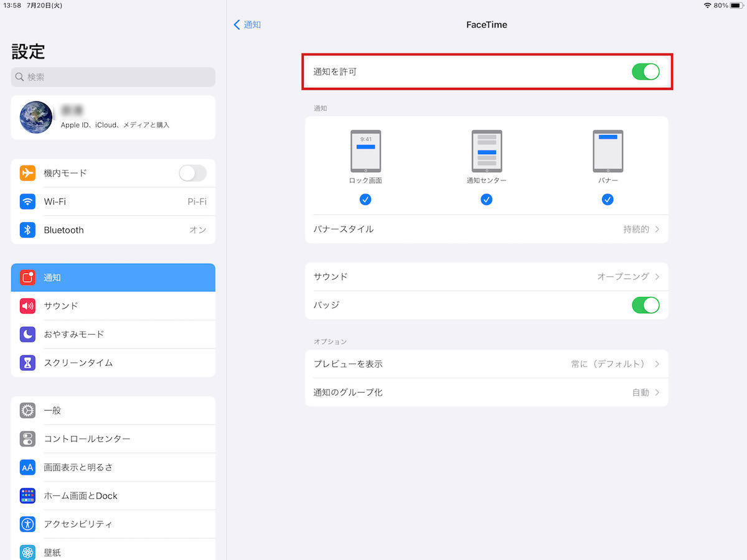
Task: Open コントロールセンター settings
Action: (x=113, y=439)
